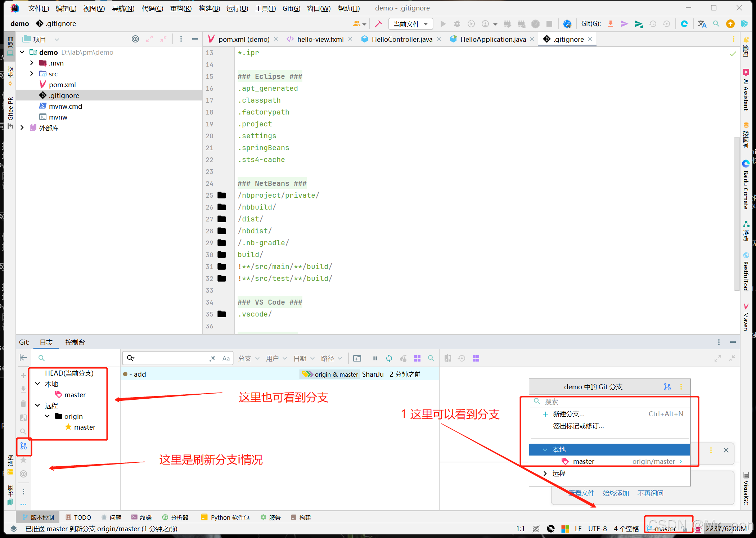
Task: Open the Git(G) menu
Action: pos(291,8)
